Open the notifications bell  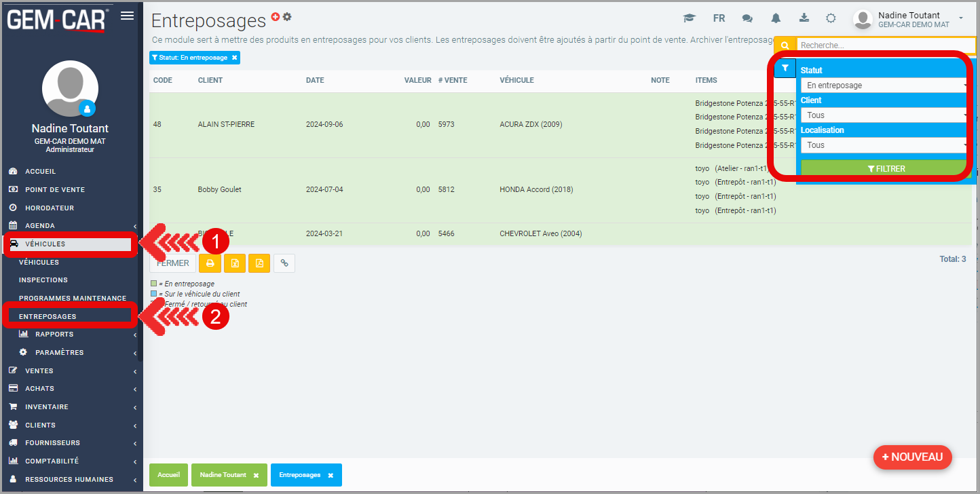[x=776, y=18]
